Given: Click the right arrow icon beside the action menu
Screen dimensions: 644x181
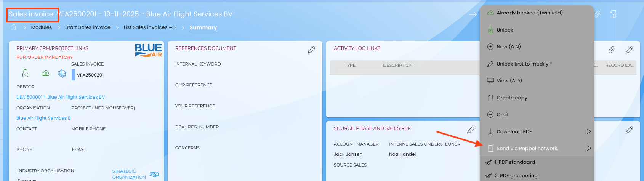Looking at the screenshot, I should (x=473, y=14).
